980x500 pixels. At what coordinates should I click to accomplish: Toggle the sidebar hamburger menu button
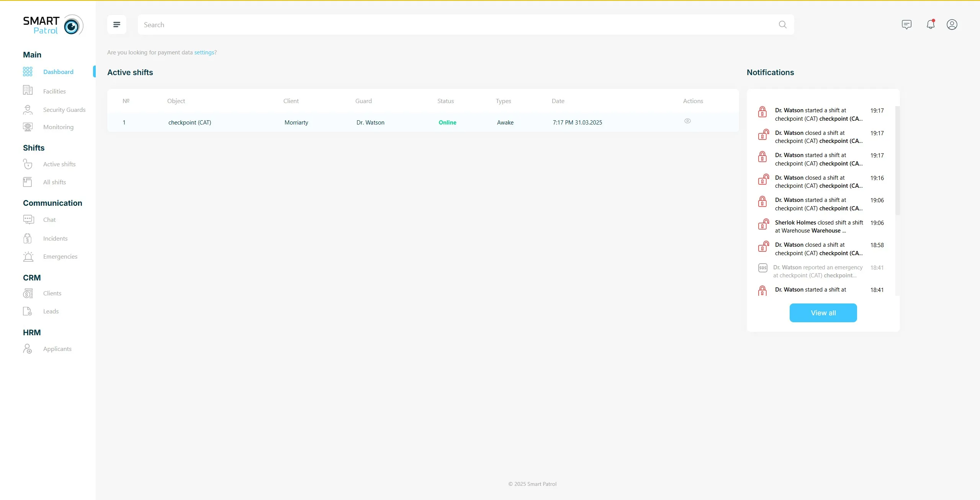tap(117, 25)
